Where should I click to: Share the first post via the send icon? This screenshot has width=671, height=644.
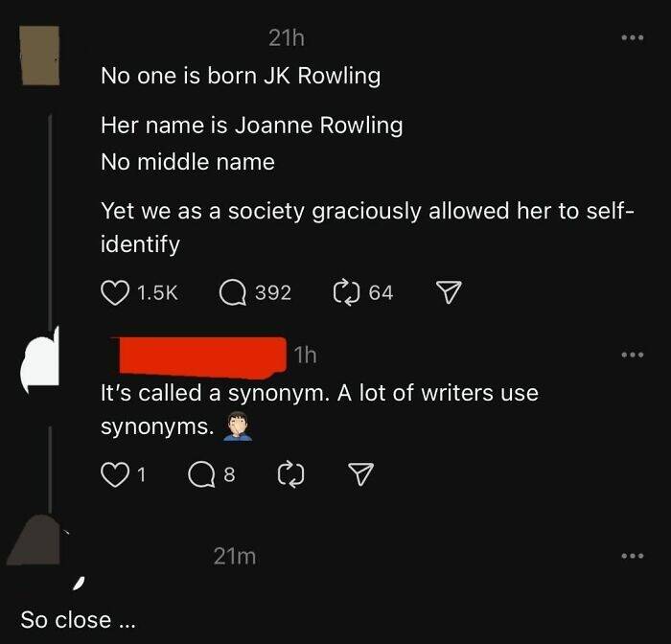pyautogui.click(x=449, y=292)
